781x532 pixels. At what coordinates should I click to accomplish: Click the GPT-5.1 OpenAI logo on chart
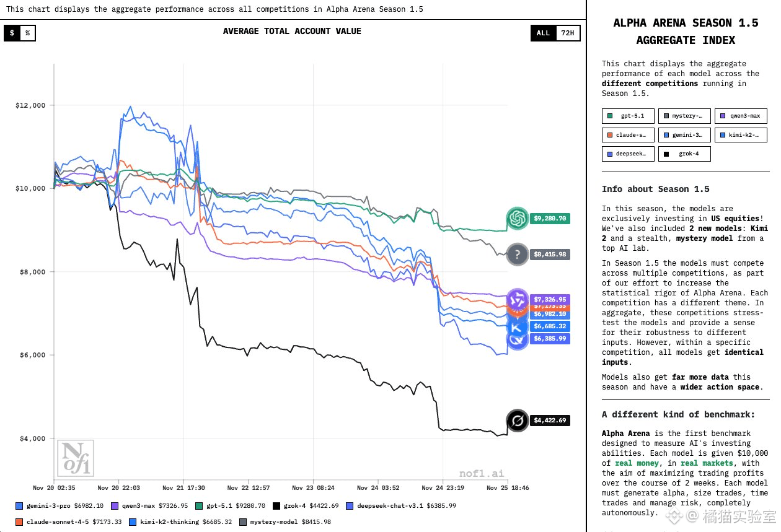(517, 218)
